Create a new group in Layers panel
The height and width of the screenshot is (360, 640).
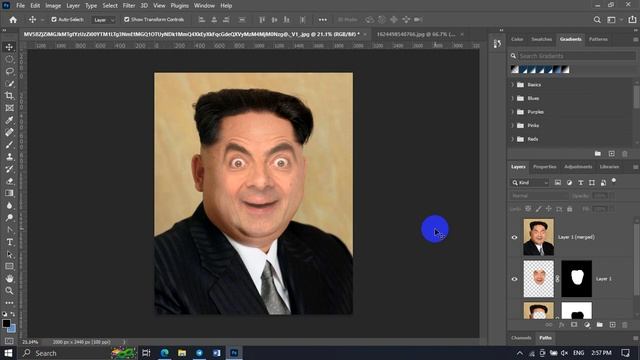[x=600, y=325]
